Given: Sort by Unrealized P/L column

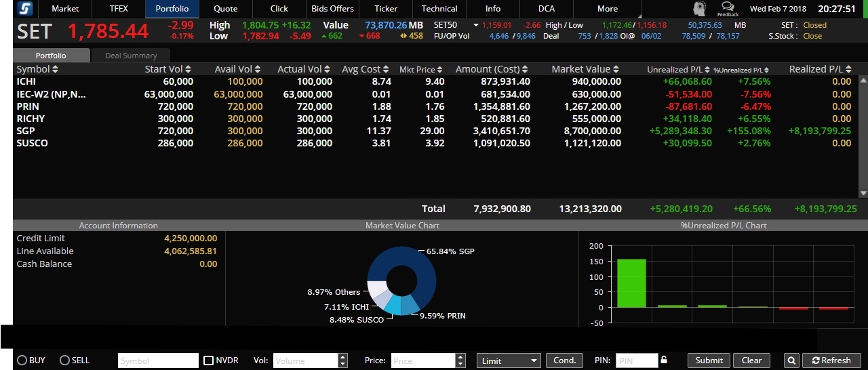Looking at the screenshot, I should point(708,70).
